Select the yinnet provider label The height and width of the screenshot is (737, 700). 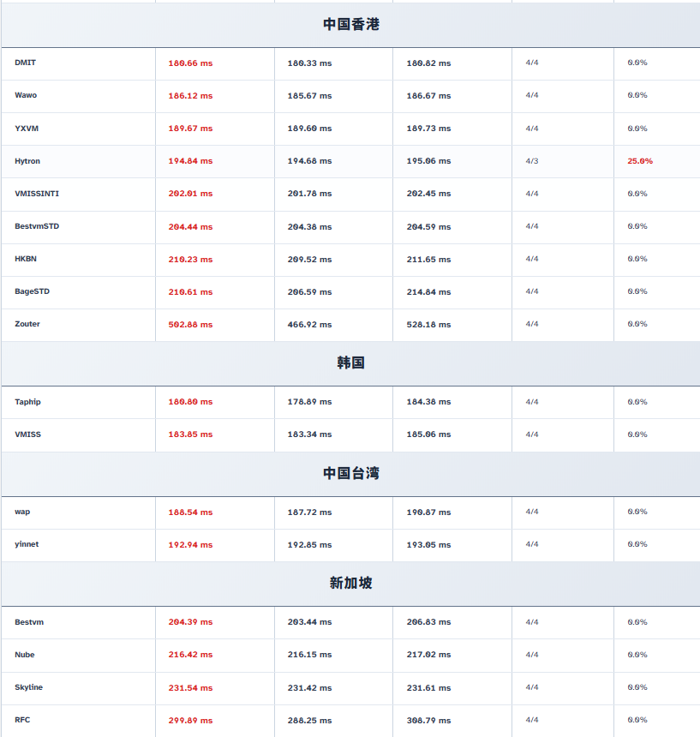[27, 544]
